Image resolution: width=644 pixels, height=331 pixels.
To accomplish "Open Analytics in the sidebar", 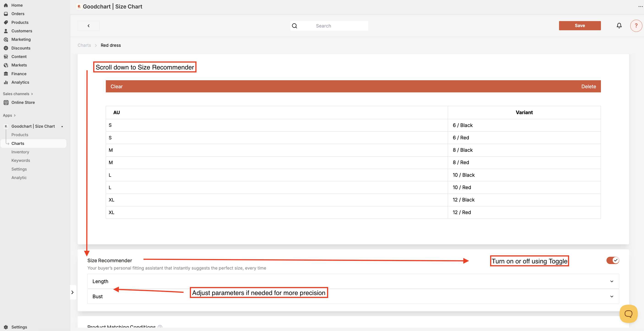I will click(x=20, y=82).
